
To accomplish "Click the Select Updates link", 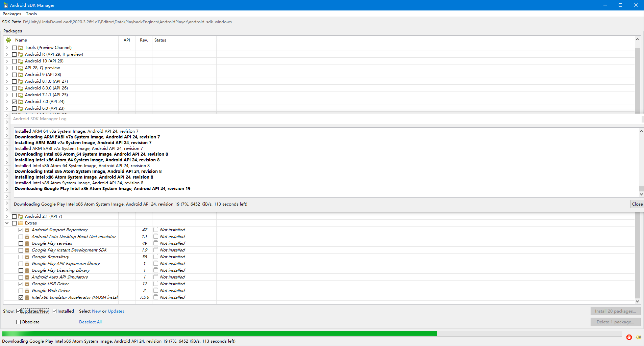I will (116, 311).
